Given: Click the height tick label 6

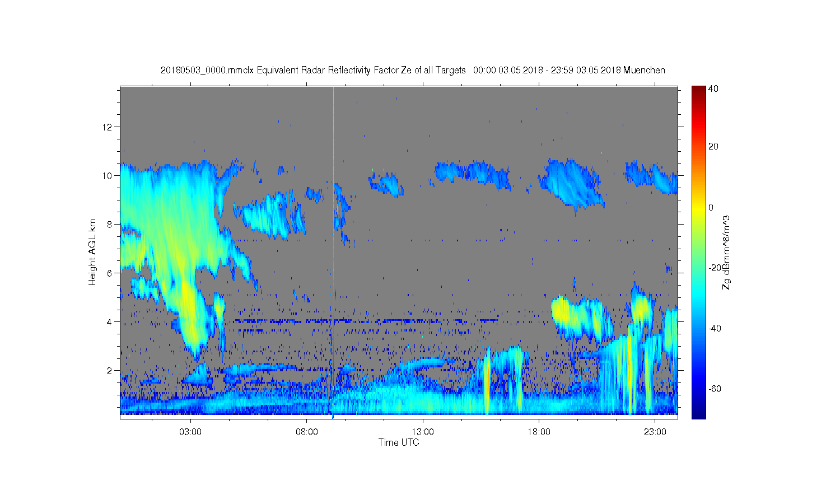Looking at the screenshot, I should (x=110, y=273).
